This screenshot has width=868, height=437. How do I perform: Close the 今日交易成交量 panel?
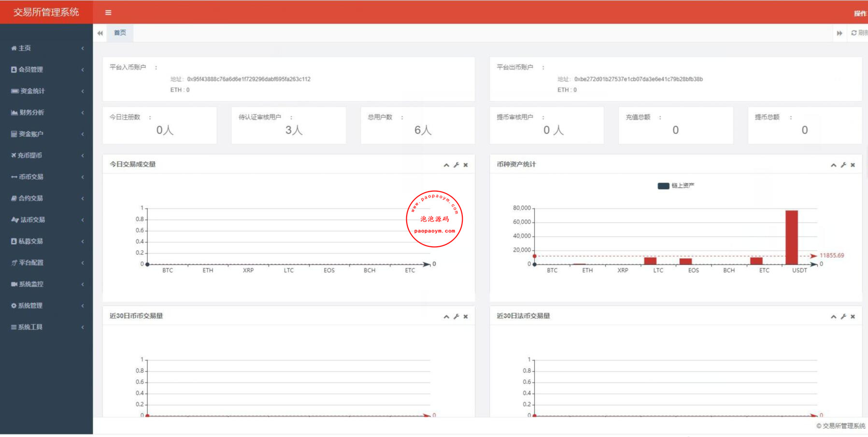pos(466,165)
